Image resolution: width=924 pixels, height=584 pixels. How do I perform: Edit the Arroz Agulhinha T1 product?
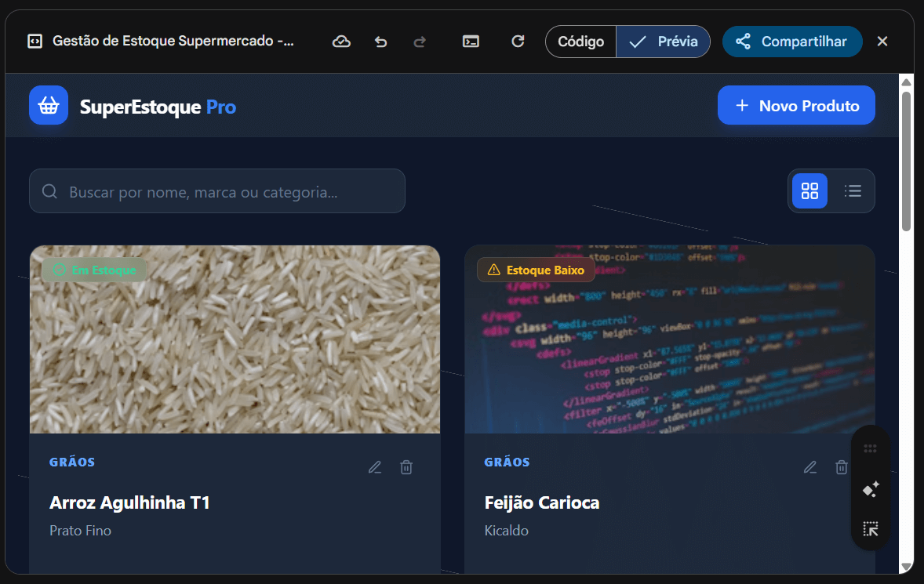tap(375, 467)
